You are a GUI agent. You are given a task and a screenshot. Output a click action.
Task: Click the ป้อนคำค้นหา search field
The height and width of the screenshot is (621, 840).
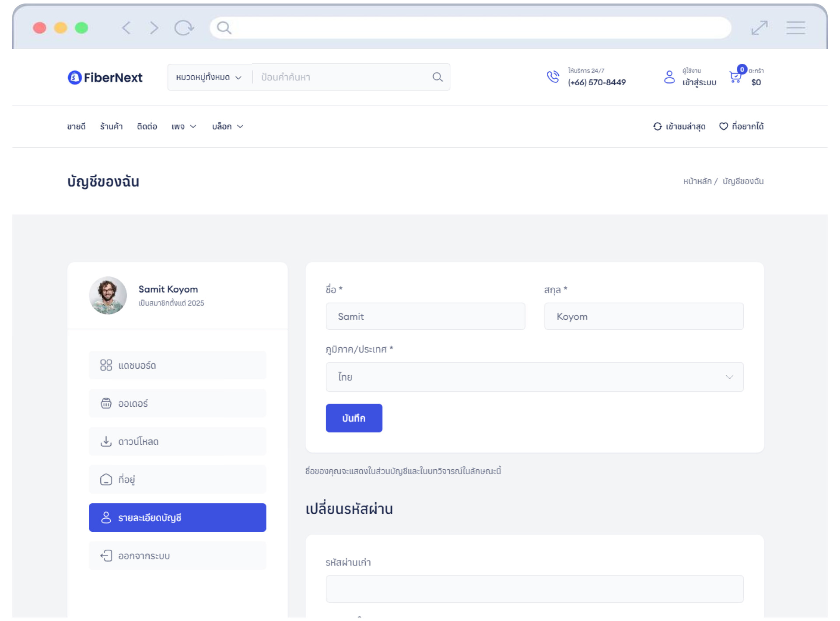click(x=341, y=77)
